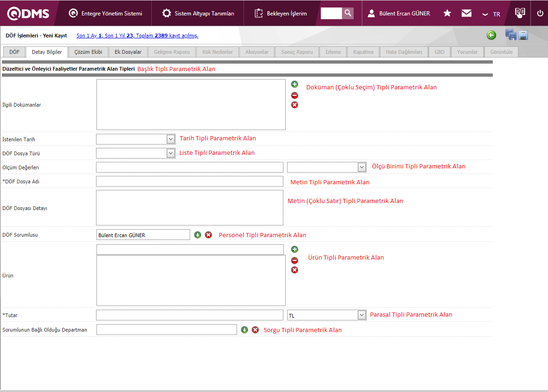Viewport: 548px width, 392px height.
Task: Click the Sorumlunun Bağlı Olduğu Departman field
Action: point(167,329)
